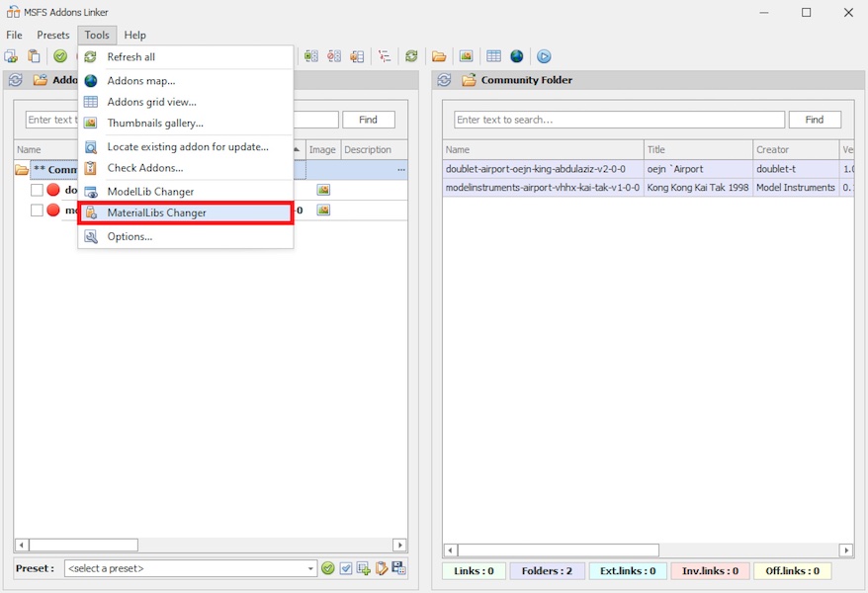Click the Title column header
The image size is (868, 593).
click(x=699, y=149)
